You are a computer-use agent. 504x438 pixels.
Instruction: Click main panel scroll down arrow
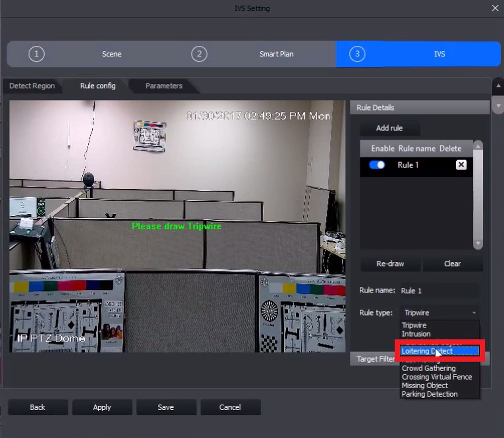click(x=498, y=106)
